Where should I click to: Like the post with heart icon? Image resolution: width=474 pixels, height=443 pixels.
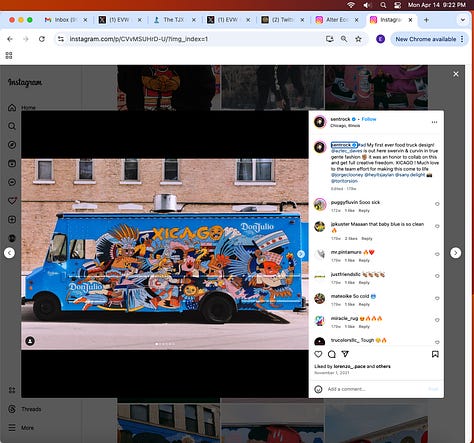pyautogui.click(x=318, y=354)
